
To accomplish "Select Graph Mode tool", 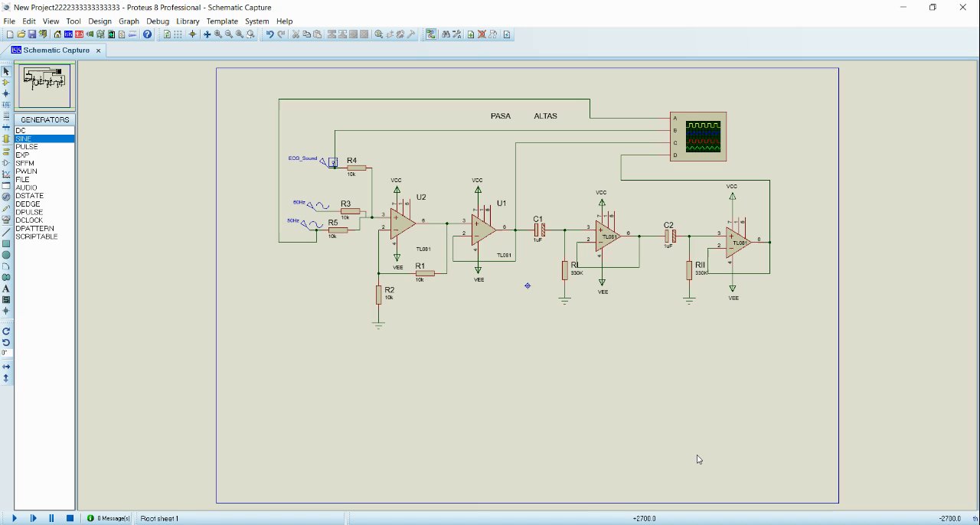I will 6,174.
